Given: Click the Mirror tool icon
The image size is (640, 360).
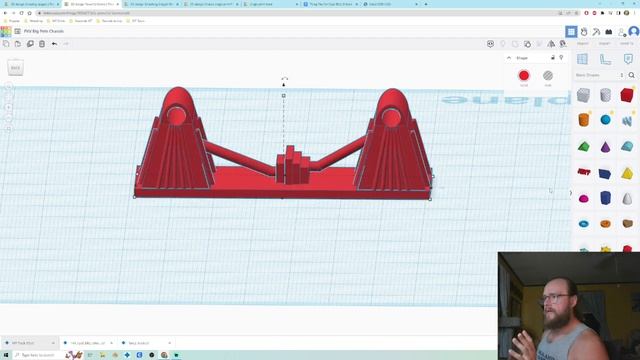Looking at the screenshot, I should (551, 44).
